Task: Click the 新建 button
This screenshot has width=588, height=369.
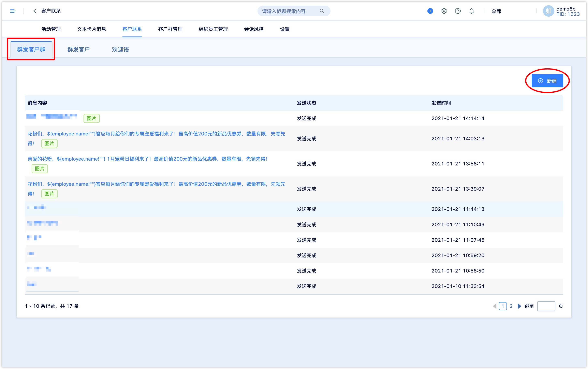Action: 547,81
